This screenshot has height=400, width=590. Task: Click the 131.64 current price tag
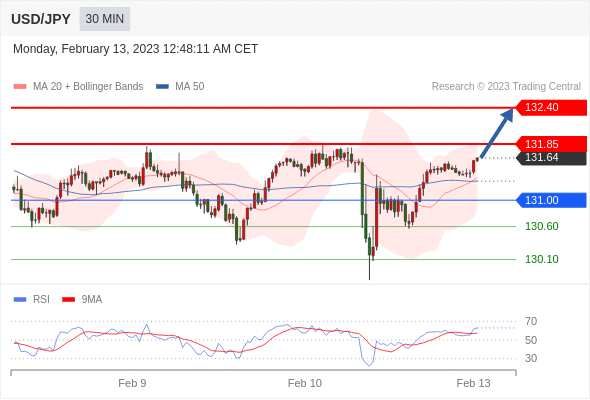click(550, 158)
